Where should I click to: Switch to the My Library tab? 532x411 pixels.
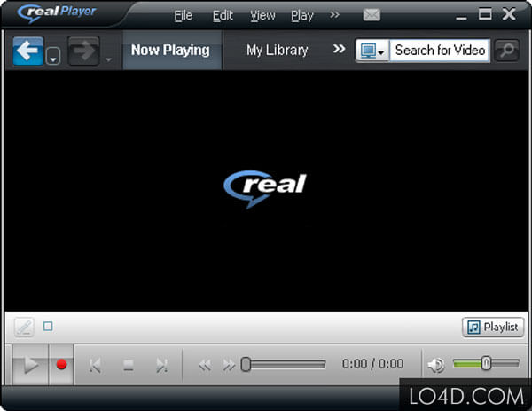(x=277, y=50)
